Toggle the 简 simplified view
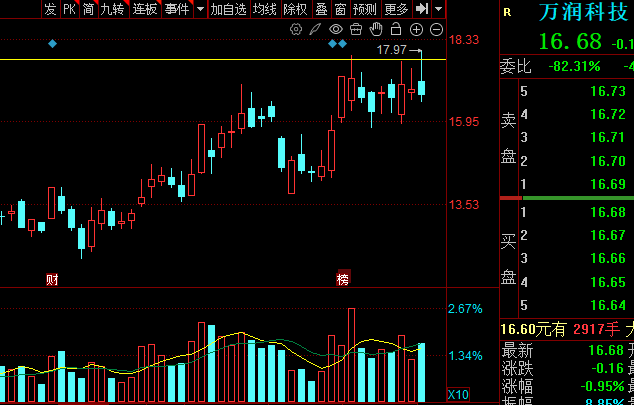634x405 pixels. coord(89,9)
